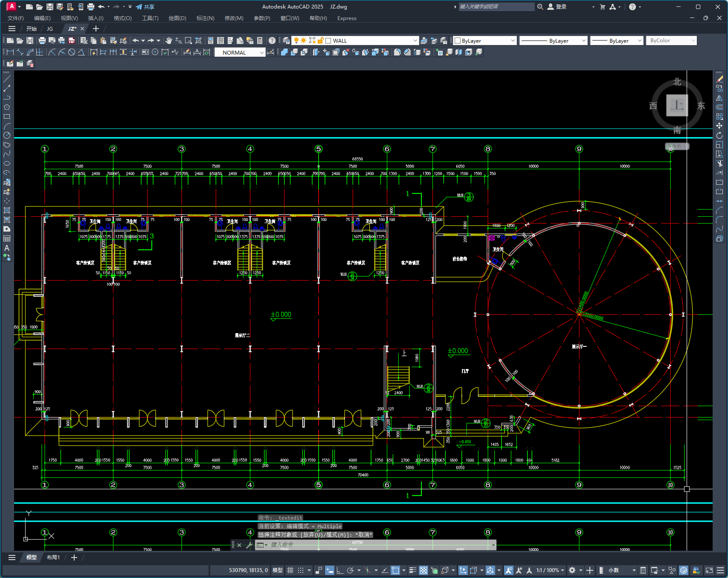Click the Make Object's Layer Current icon
The height and width of the screenshot is (578, 728).
pos(424,41)
